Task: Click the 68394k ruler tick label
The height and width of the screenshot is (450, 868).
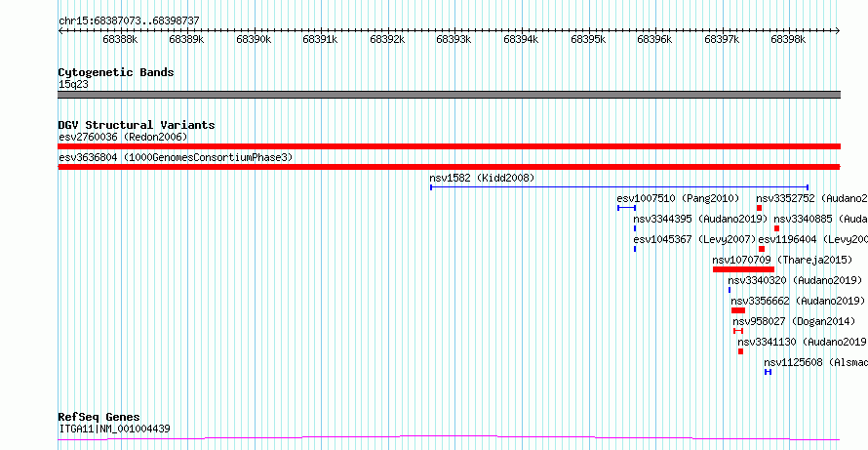Action: click(x=521, y=40)
